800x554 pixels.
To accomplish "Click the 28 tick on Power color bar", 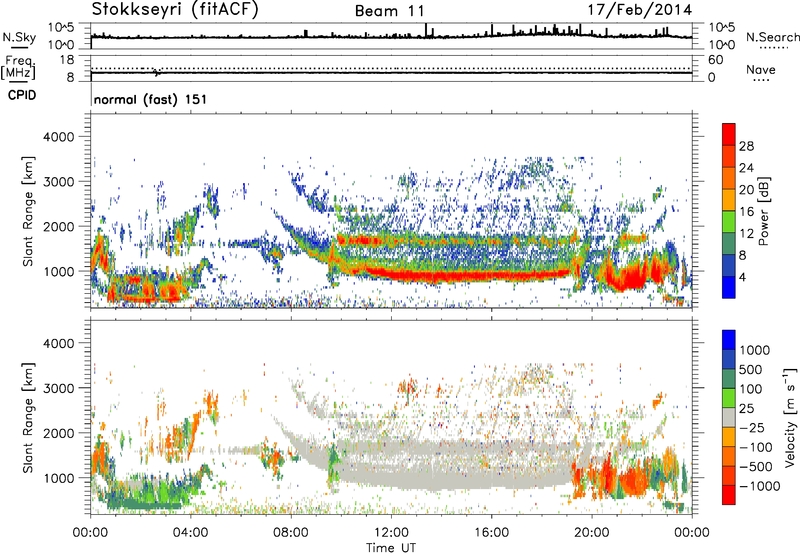I will click(x=746, y=146).
